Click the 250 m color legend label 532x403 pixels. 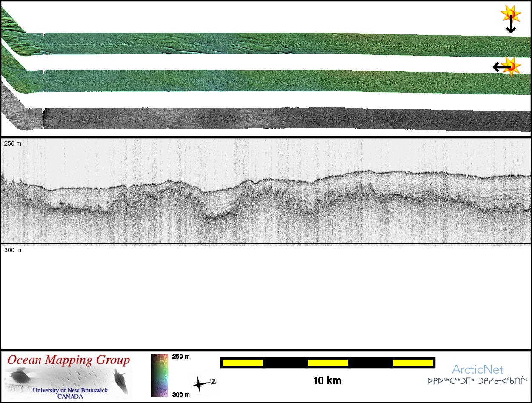(x=181, y=357)
